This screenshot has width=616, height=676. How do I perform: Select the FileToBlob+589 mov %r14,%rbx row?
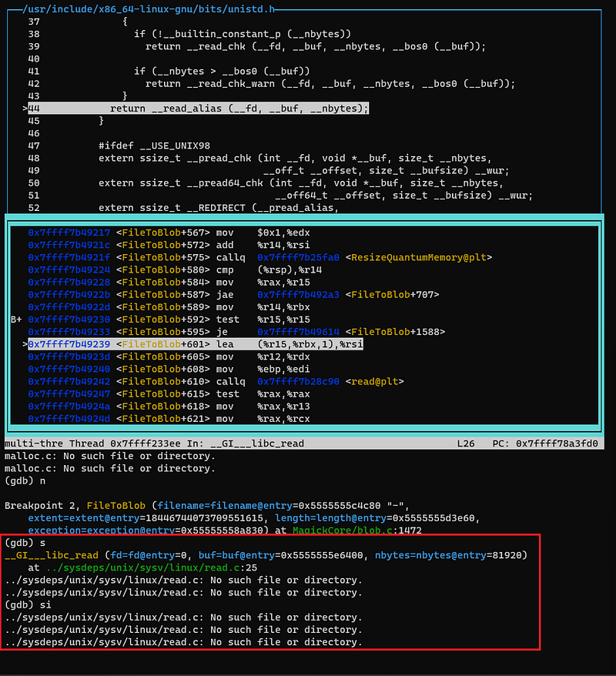point(169,307)
